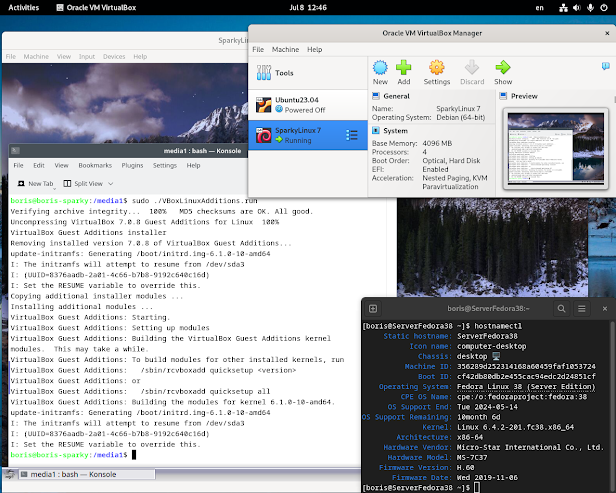Click Split View button in Konsole

pyautogui.click(x=83, y=183)
